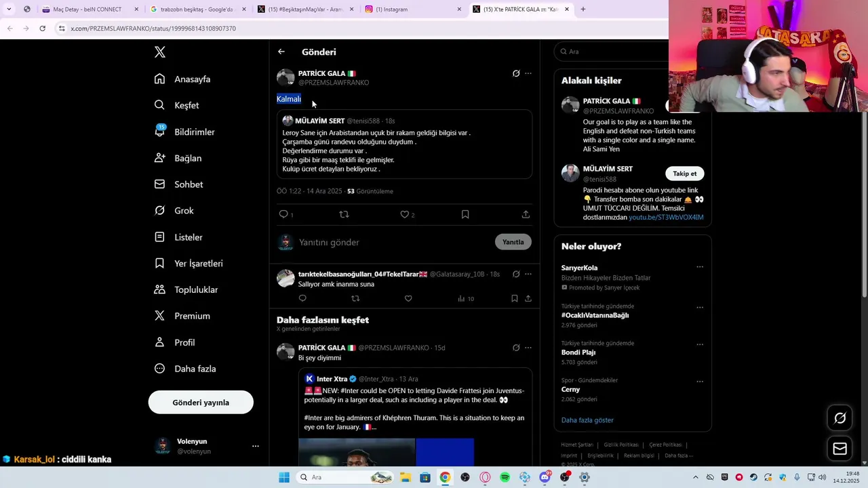868x488 pixels.
Task: Switch to Maç Detay beIN CONNECT tab
Action: [x=90, y=9]
